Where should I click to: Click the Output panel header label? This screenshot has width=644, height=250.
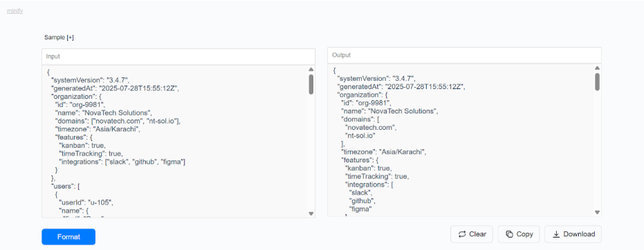click(341, 55)
